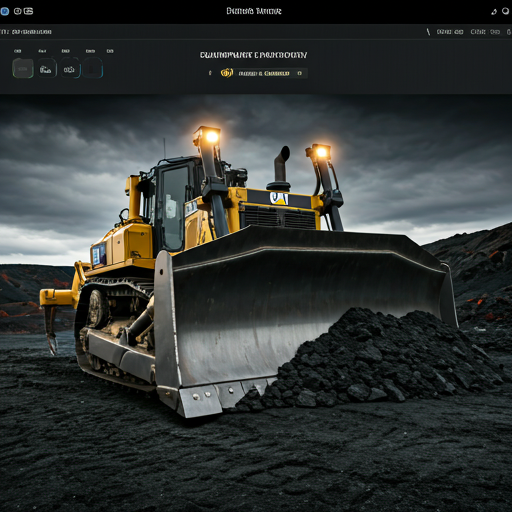Viewport: 512px width, 512px height.
Task: Select the first small tab label above the tiles
Action: point(18,51)
